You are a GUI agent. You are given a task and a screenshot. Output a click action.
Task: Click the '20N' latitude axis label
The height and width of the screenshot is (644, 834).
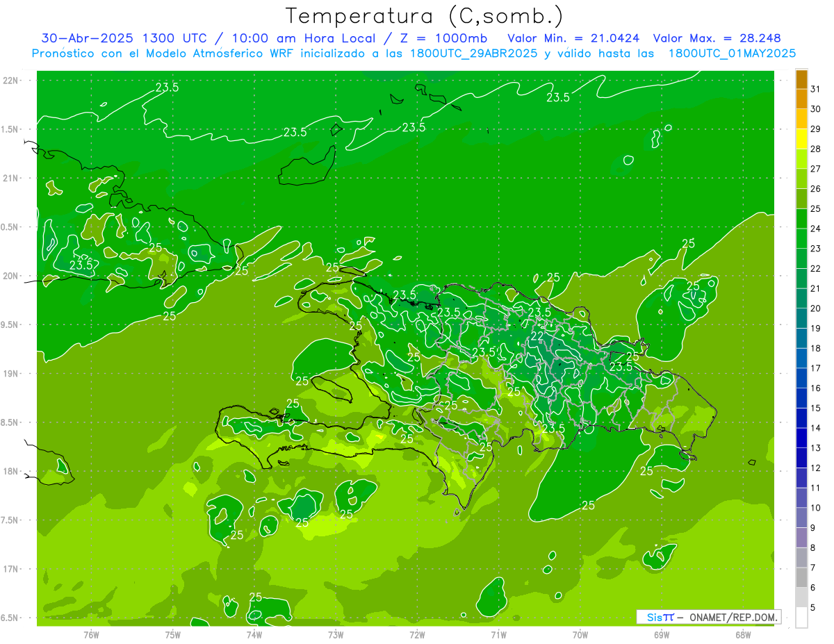click(10, 276)
